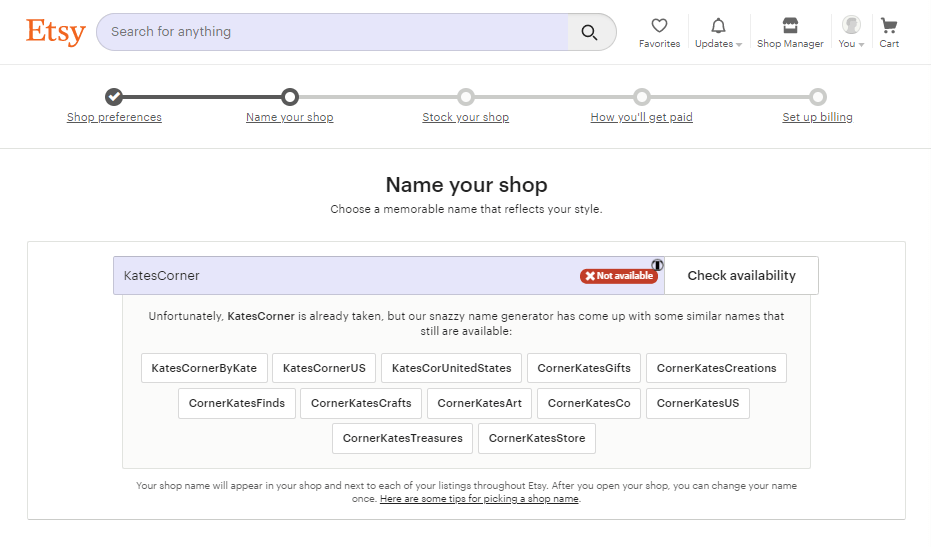The height and width of the screenshot is (547, 931).
Task: Click the Etsy logo
Action: pyautogui.click(x=56, y=31)
